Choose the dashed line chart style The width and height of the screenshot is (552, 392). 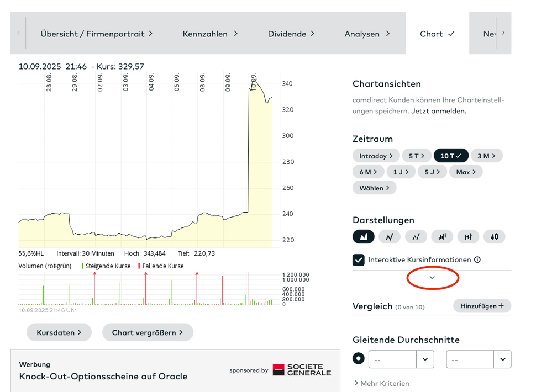416,237
